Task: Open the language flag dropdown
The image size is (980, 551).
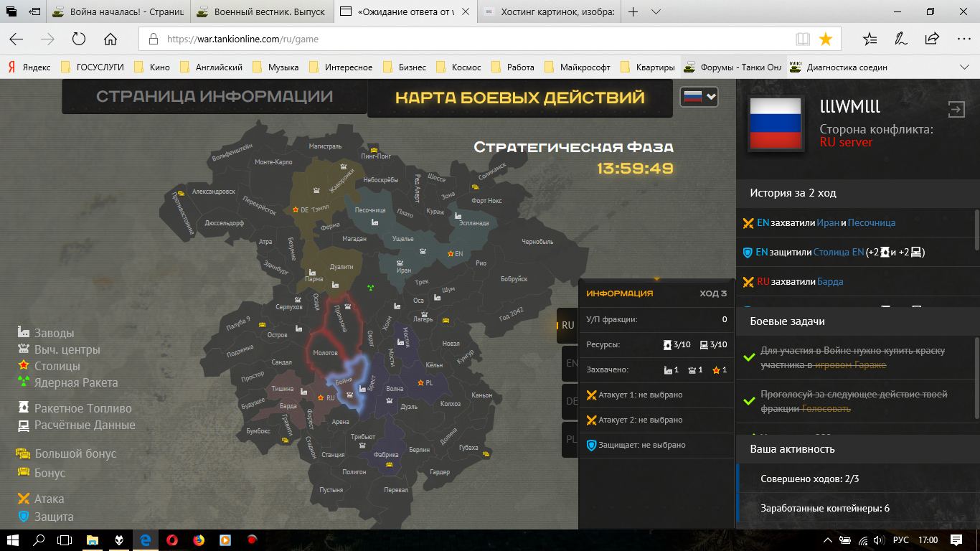Action: [x=699, y=96]
